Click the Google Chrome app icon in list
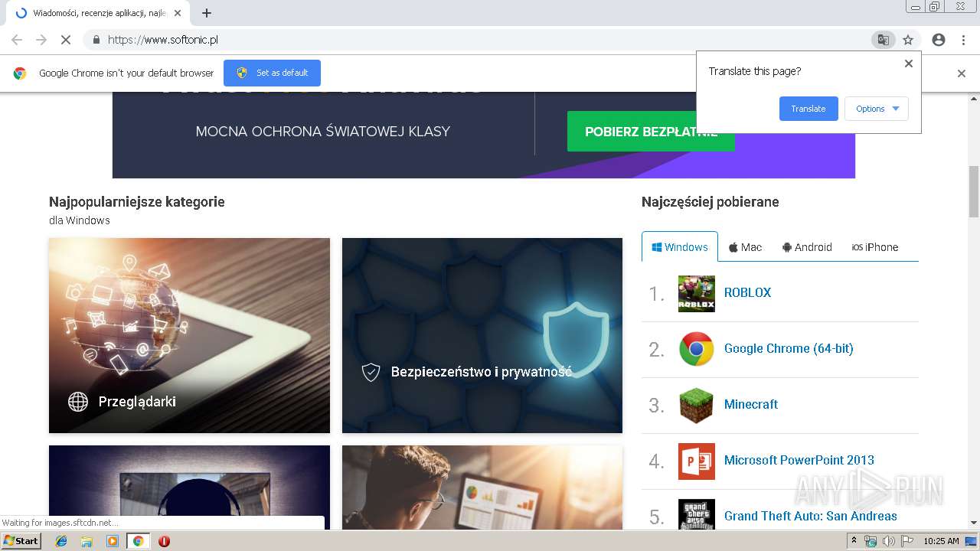Screen dimensions: 980x551 coord(697,349)
